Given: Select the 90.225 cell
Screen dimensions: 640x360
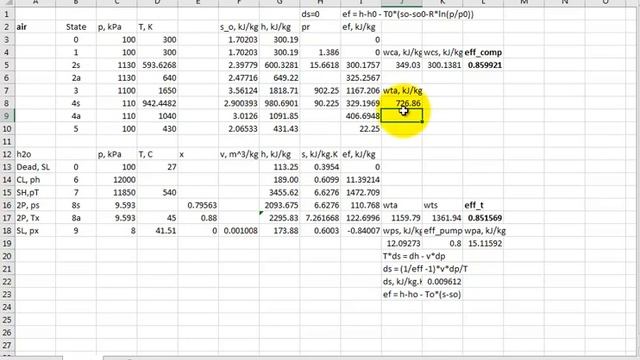Looking at the screenshot, I should [x=320, y=103].
